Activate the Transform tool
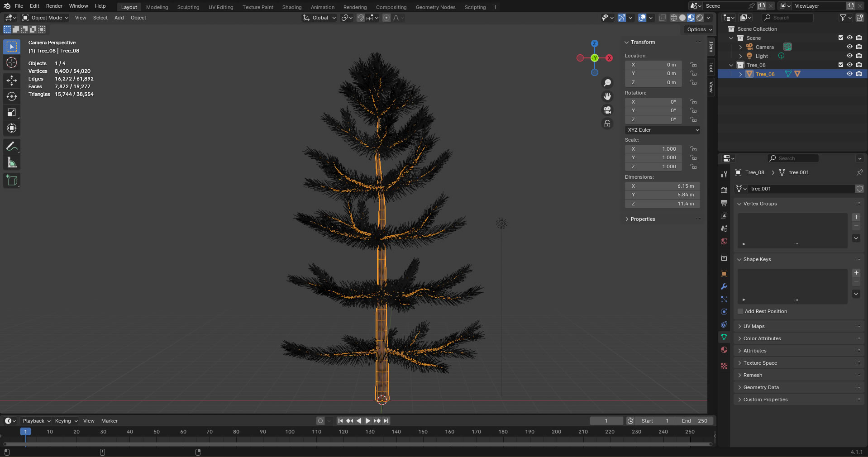 click(x=12, y=128)
